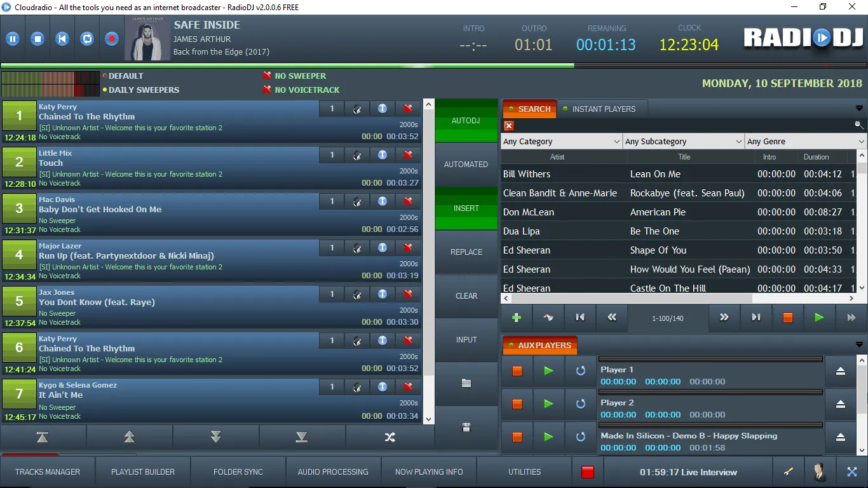The height and width of the screenshot is (488, 868).
Task: Open the Any Subcategory dropdown
Action: point(682,141)
